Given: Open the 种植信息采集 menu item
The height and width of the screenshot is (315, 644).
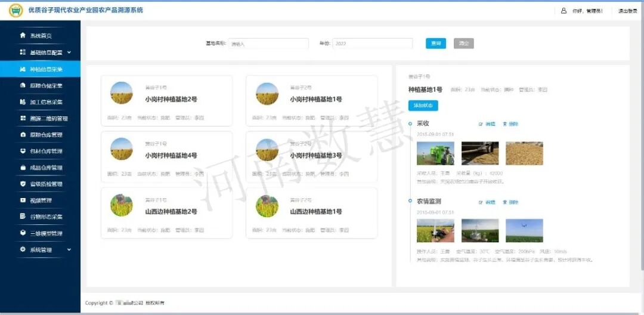Looking at the screenshot, I should (x=41, y=69).
